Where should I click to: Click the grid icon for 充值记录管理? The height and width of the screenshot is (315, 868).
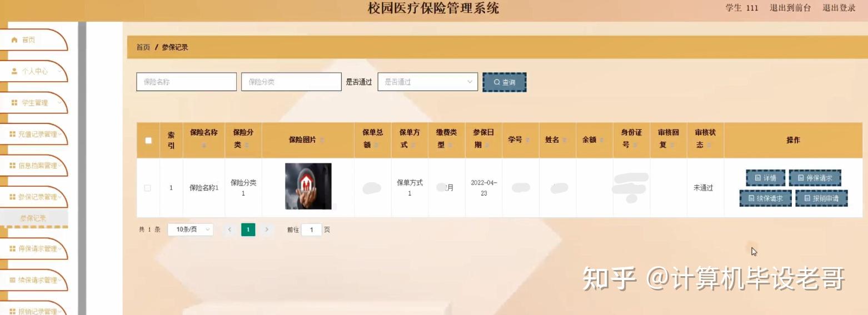tap(13, 134)
